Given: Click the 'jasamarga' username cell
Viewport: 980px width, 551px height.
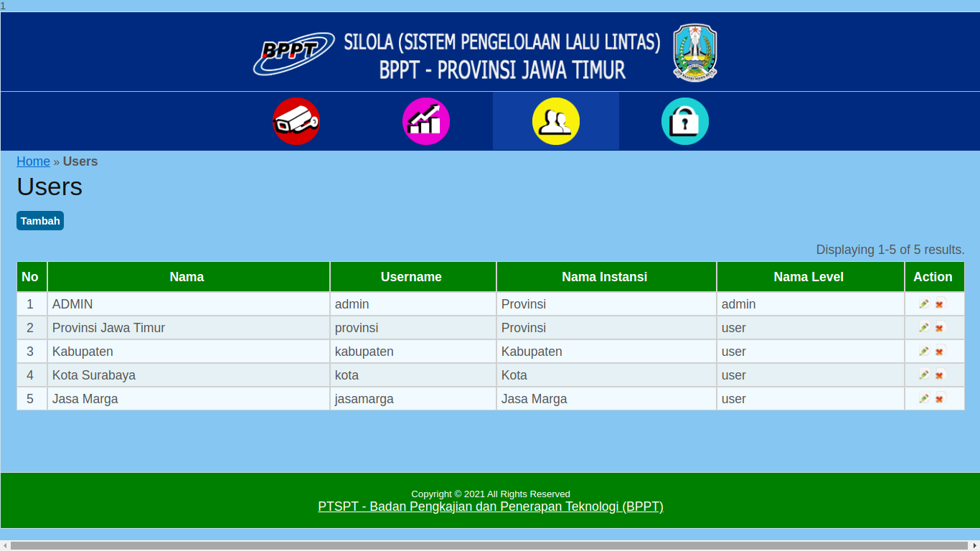Looking at the screenshot, I should coord(413,399).
